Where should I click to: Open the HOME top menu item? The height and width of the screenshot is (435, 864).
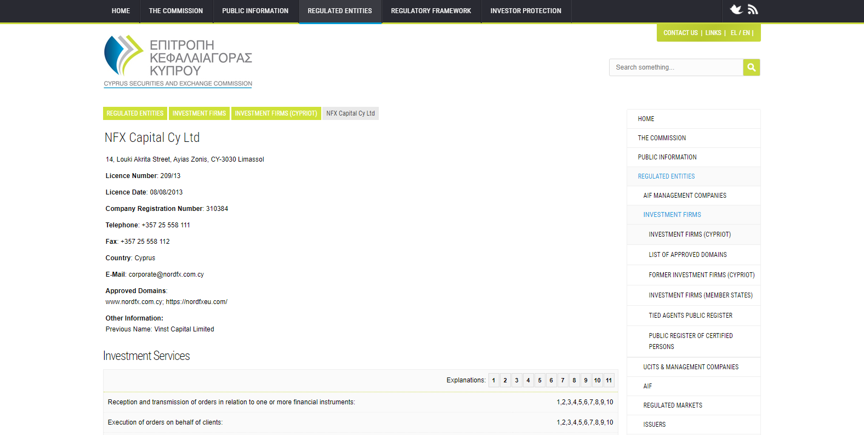(x=121, y=11)
